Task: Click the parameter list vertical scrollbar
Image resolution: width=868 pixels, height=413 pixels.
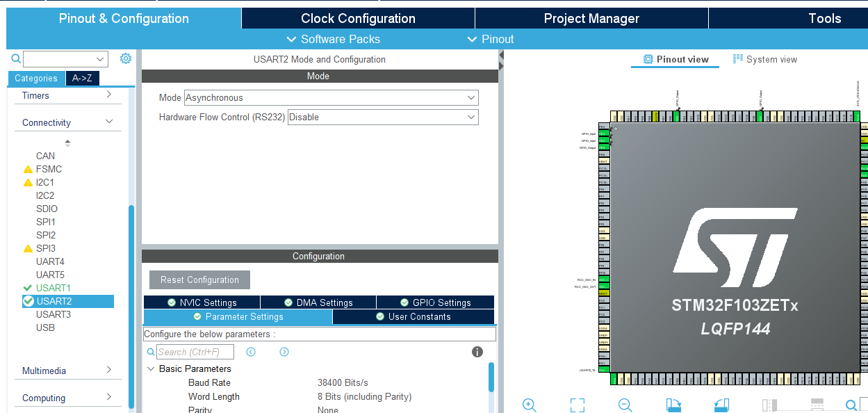Action: click(491, 376)
